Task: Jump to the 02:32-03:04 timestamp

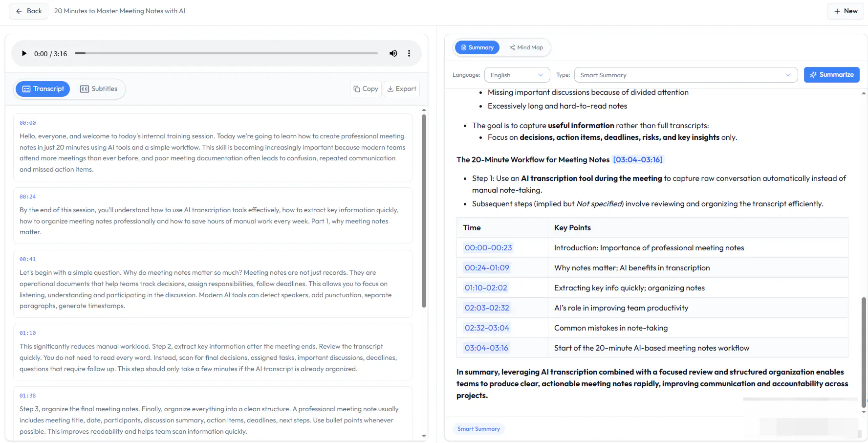Action: (x=487, y=328)
